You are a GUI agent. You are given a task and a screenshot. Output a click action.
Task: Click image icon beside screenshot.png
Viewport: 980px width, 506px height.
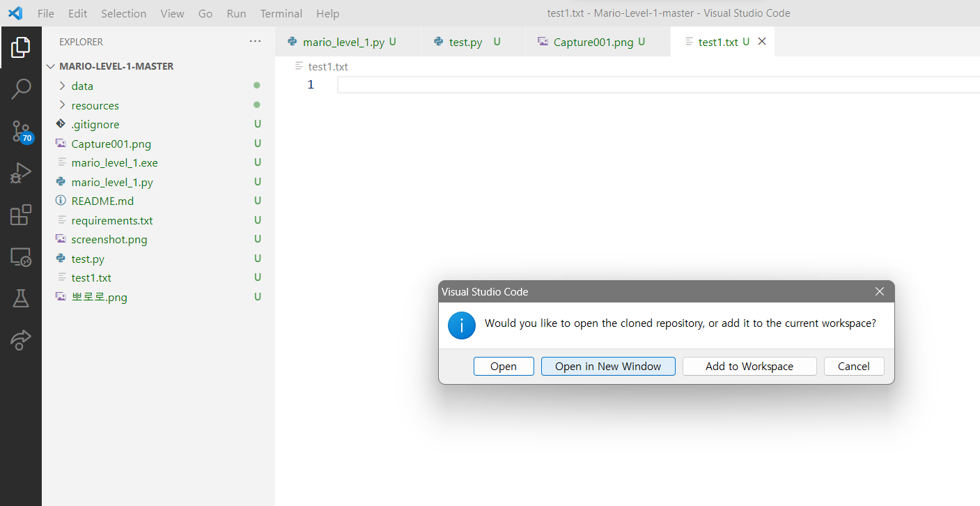[61, 239]
